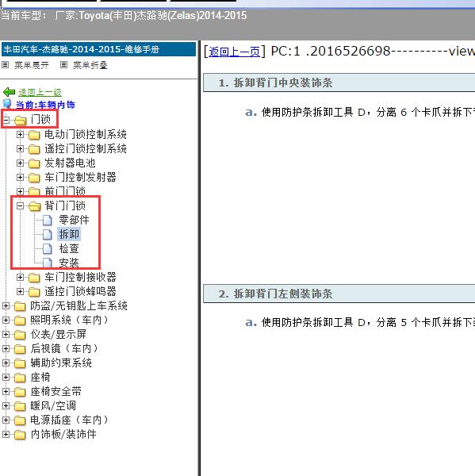Viewport: 475px width, 476px height.
Task: Expand the 车门控制接收器 node
Action: pyautogui.click(x=20, y=277)
